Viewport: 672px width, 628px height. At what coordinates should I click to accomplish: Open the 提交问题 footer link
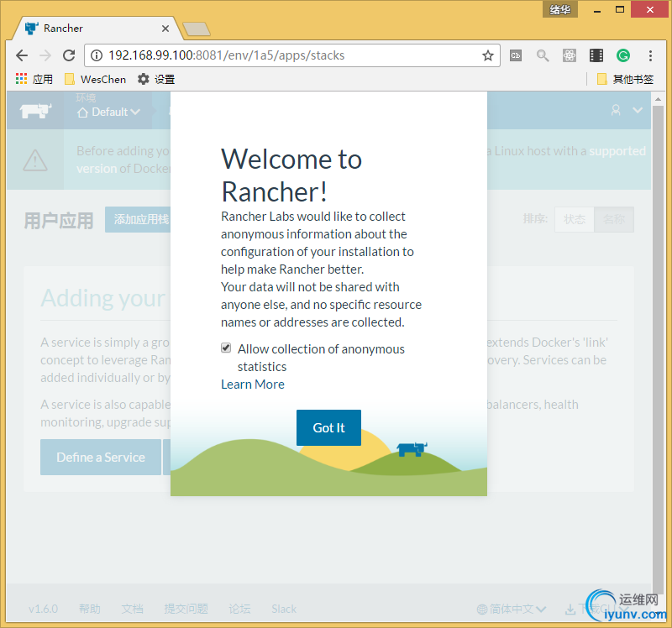pyautogui.click(x=186, y=609)
